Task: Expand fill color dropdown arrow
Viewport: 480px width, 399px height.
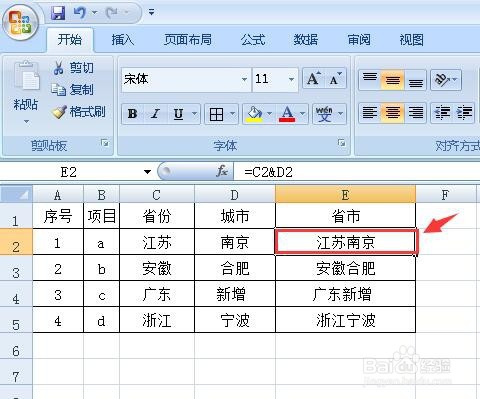Action: pyautogui.click(x=269, y=114)
